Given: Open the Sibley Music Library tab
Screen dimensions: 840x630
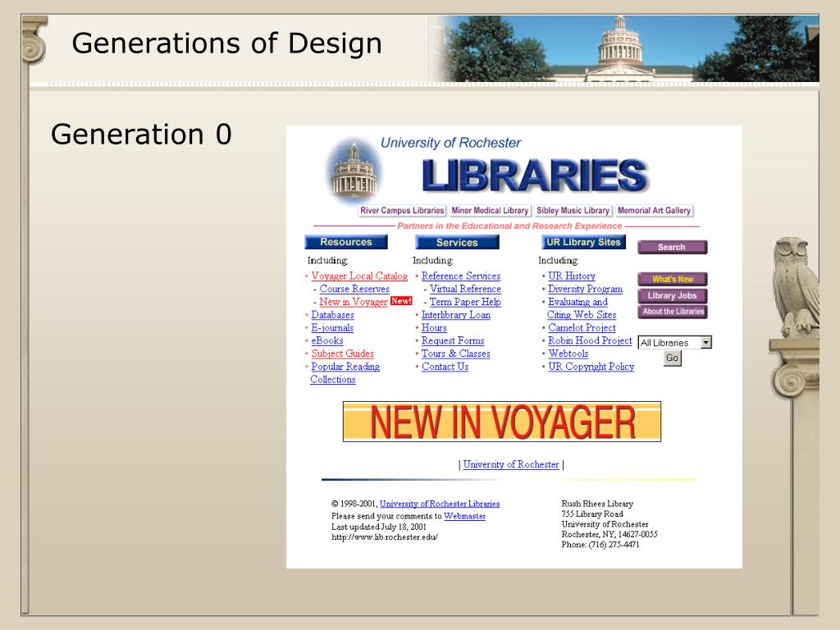Looking at the screenshot, I should 573,211.
